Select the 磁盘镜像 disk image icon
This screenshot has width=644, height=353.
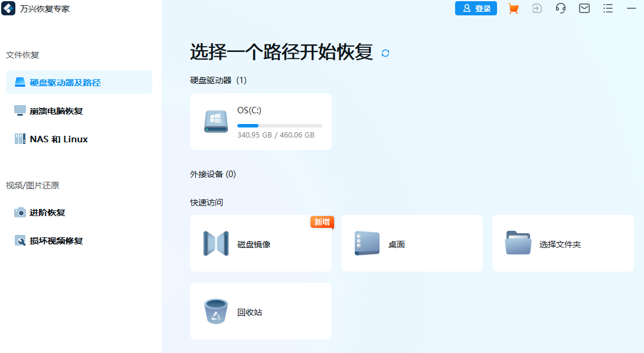pyautogui.click(x=216, y=243)
